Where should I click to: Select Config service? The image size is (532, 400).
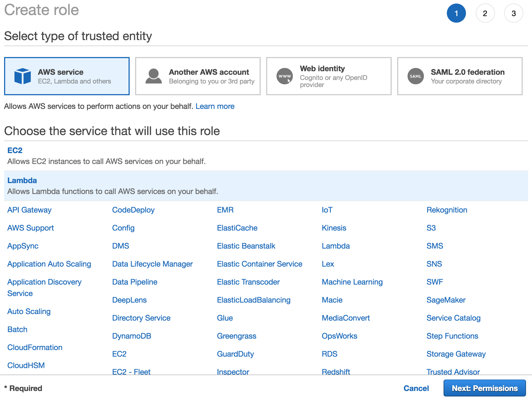click(x=123, y=228)
